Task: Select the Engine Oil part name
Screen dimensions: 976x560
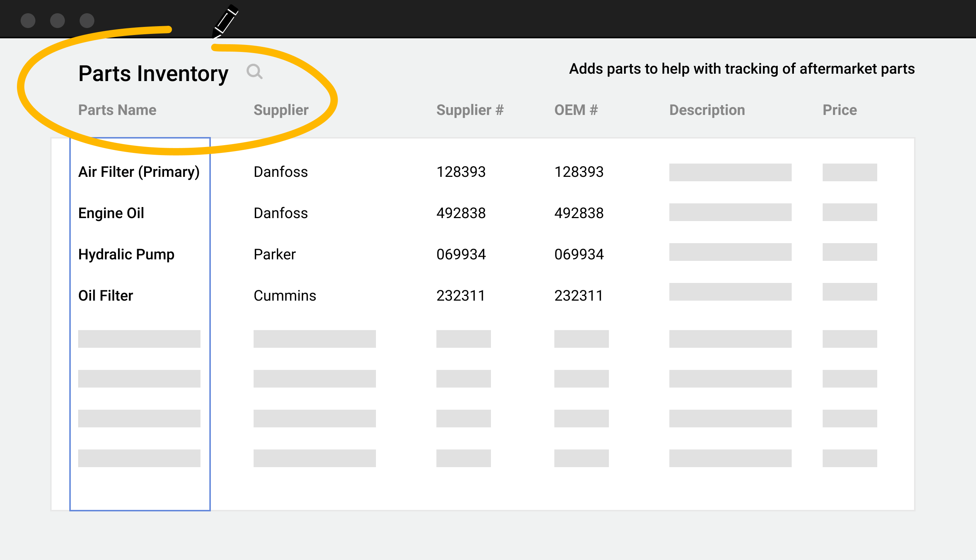Action: [111, 213]
